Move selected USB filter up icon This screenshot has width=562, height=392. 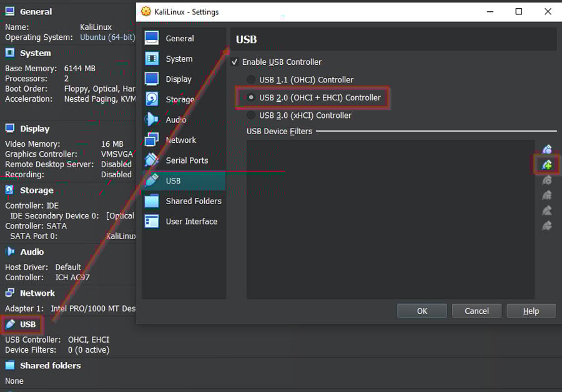(x=547, y=210)
